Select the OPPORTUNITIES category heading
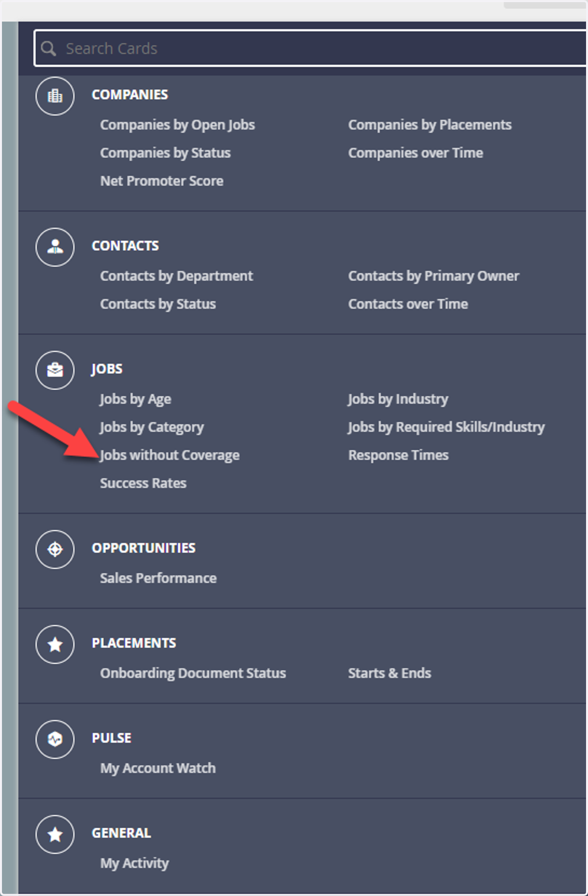The height and width of the screenshot is (896, 588). point(144,548)
